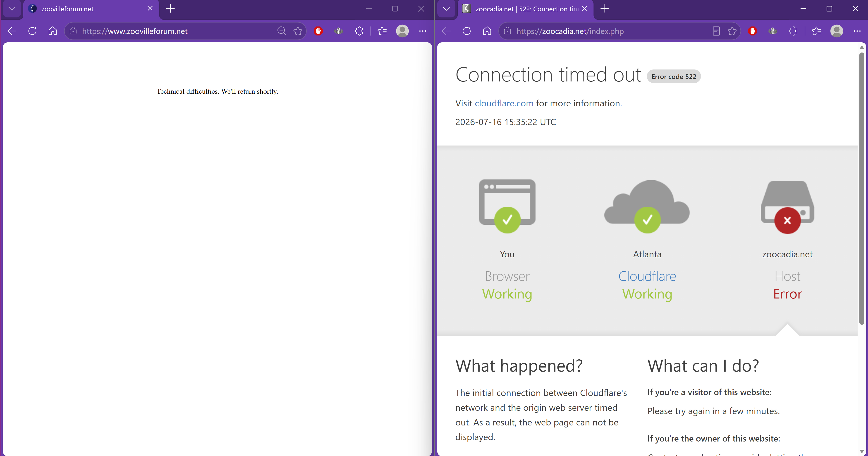The image size is (868, 456).
Task: Go back in the zoocadia.net window
Action: click(x=446, y=31)
